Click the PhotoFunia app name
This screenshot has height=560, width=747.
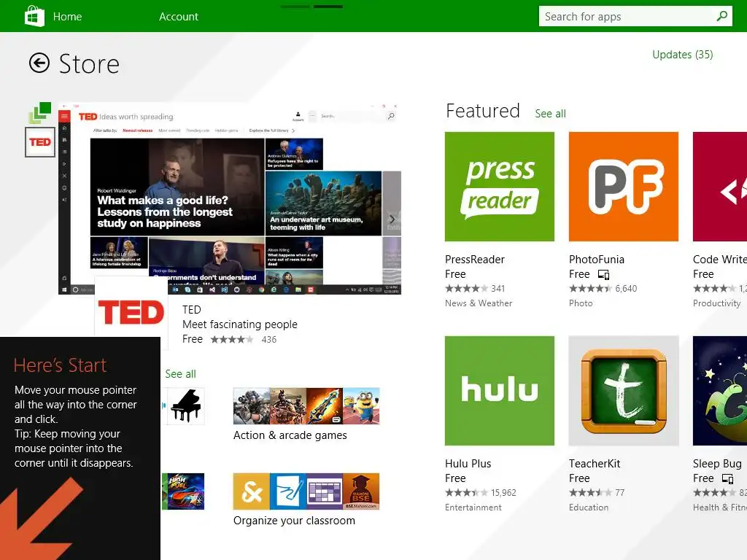(x=597, y=260)
